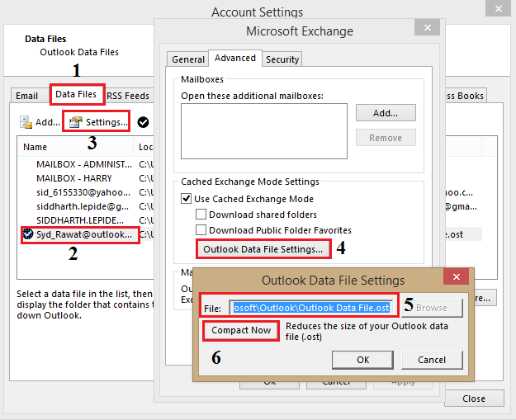The image size is (516, 420).
Task: Enable Download Public Folder Favorites checkbox
Action: (201, 229)
